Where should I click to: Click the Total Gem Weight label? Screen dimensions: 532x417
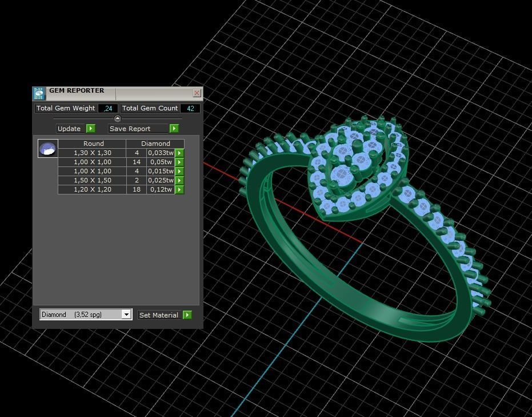pos(66,108)
